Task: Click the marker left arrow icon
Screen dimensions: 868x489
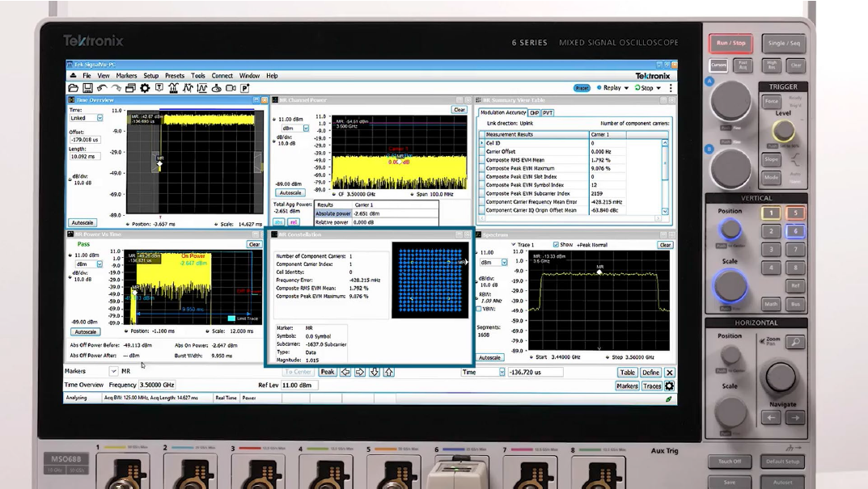Action: [345, 372]
